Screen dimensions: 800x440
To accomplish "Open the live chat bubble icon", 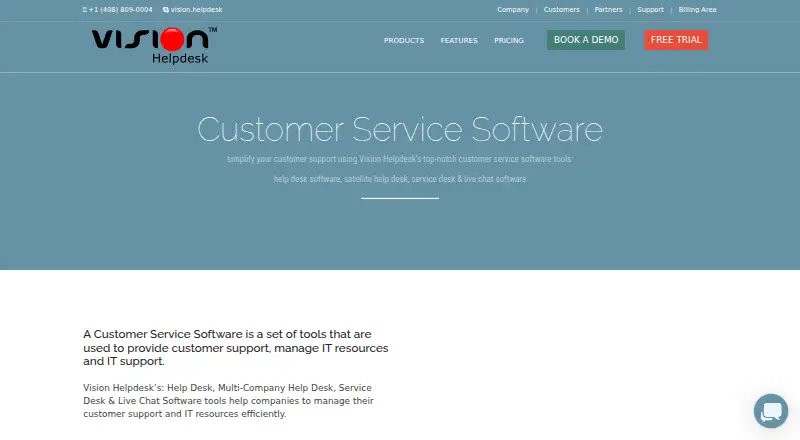I will point(770,411).
